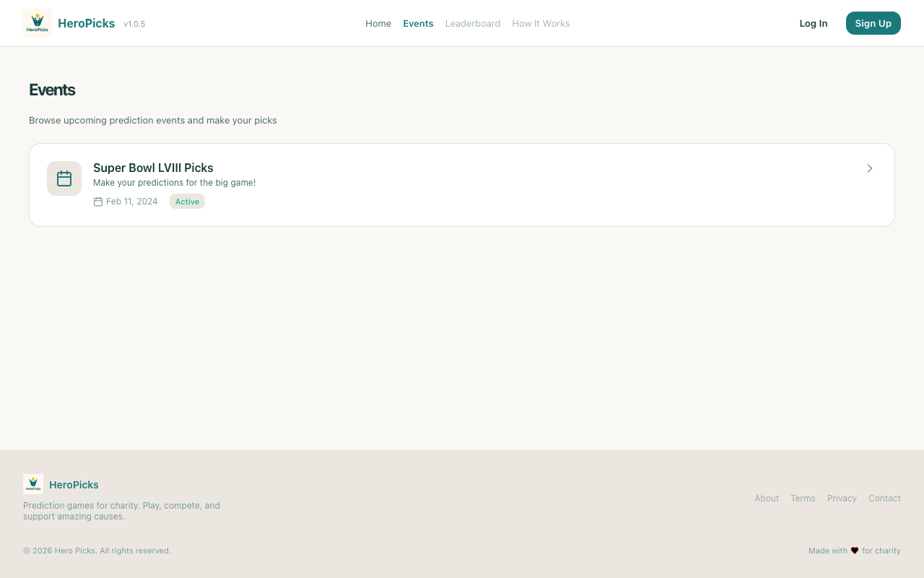The height and width of the screenshot is (578, 924).
Task: Select the Events nav item
Action: (x=418, y=23)
